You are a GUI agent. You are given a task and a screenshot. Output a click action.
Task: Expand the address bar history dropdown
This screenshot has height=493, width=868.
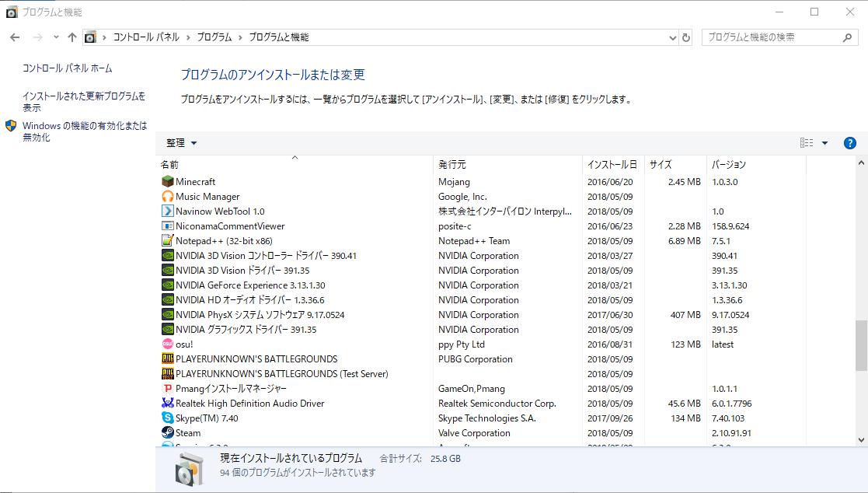tap(672, 37)
